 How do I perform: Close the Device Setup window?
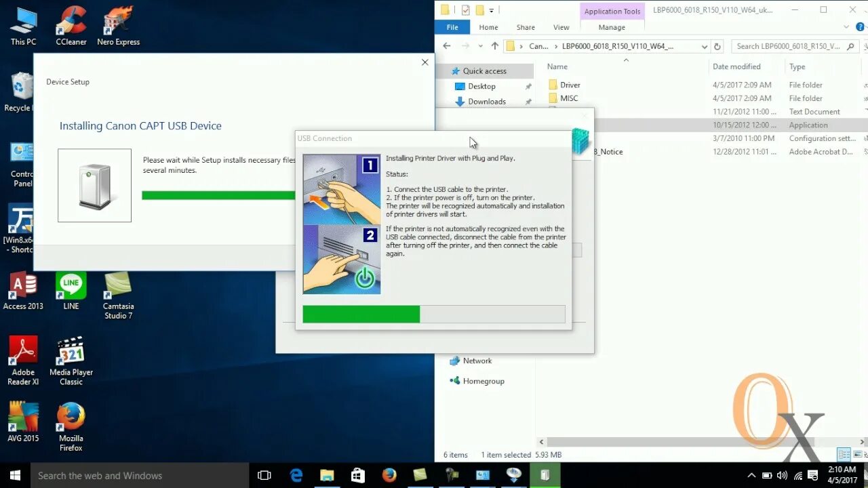[x=425, y=62]
